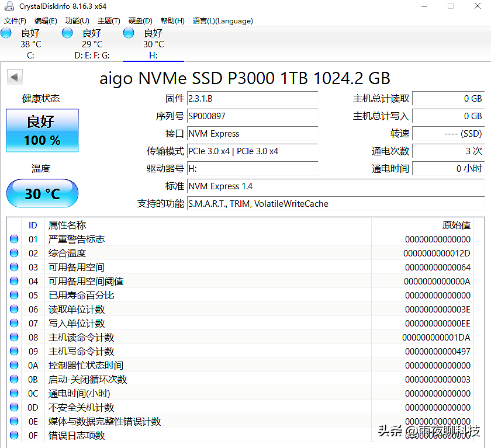Image resolution: width=491 pixels, height=448 pixels.
Task: Click status orb for attribute 0F 错误日志项数
Action: coord(14,435)
